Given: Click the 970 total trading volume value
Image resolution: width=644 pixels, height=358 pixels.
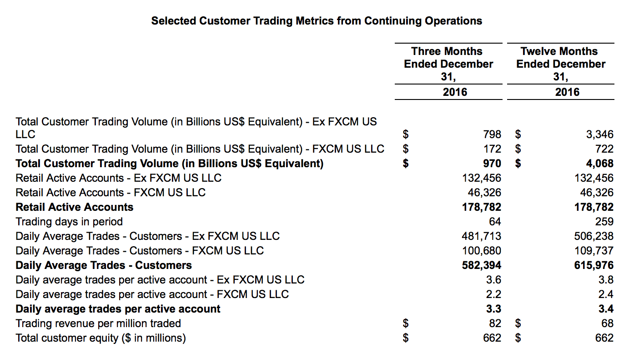Looking at the screenshot, I should 492,164.
